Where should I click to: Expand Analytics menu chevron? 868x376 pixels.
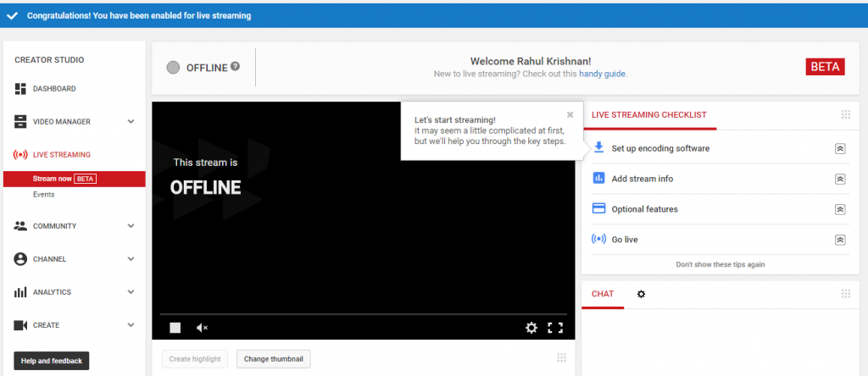[131, 292]
